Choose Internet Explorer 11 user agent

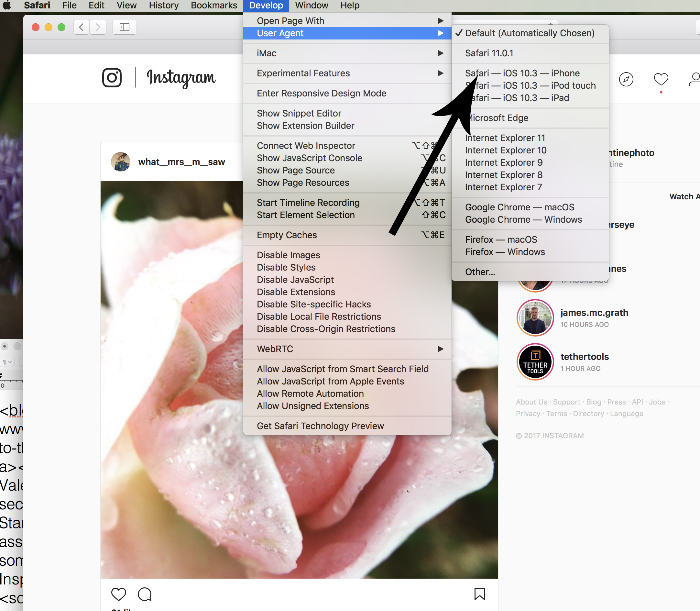(530, 138)
